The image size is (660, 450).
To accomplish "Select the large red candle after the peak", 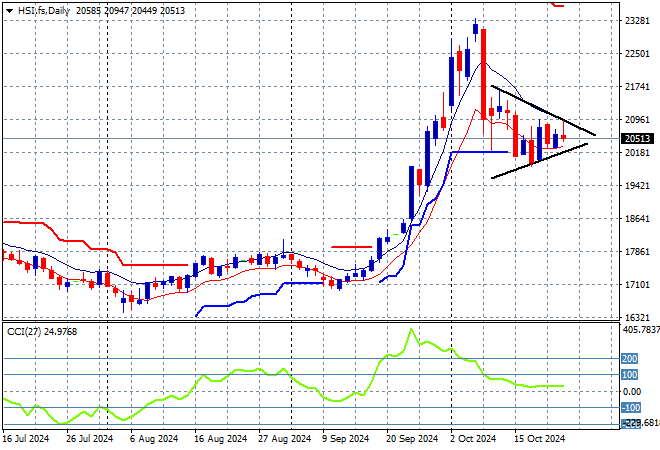I will pos(484,74).
